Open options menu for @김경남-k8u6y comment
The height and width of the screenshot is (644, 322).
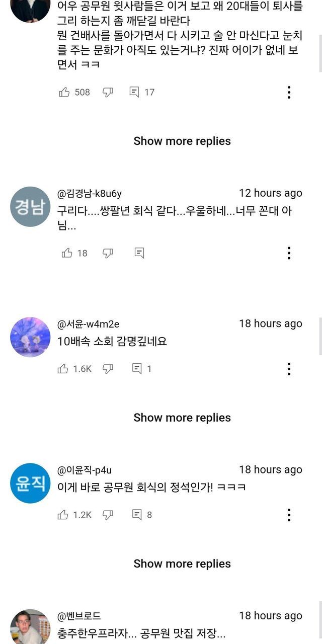(x=289, y=253)
